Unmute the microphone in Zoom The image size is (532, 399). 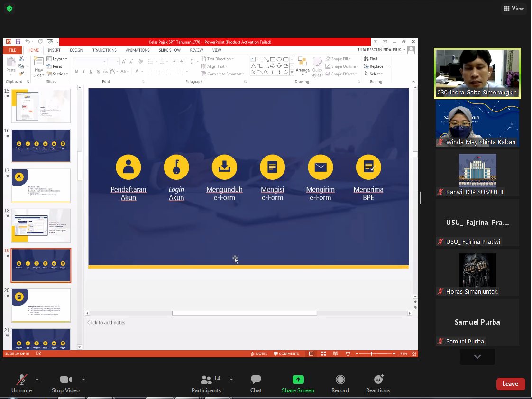(x=21, y=380)
